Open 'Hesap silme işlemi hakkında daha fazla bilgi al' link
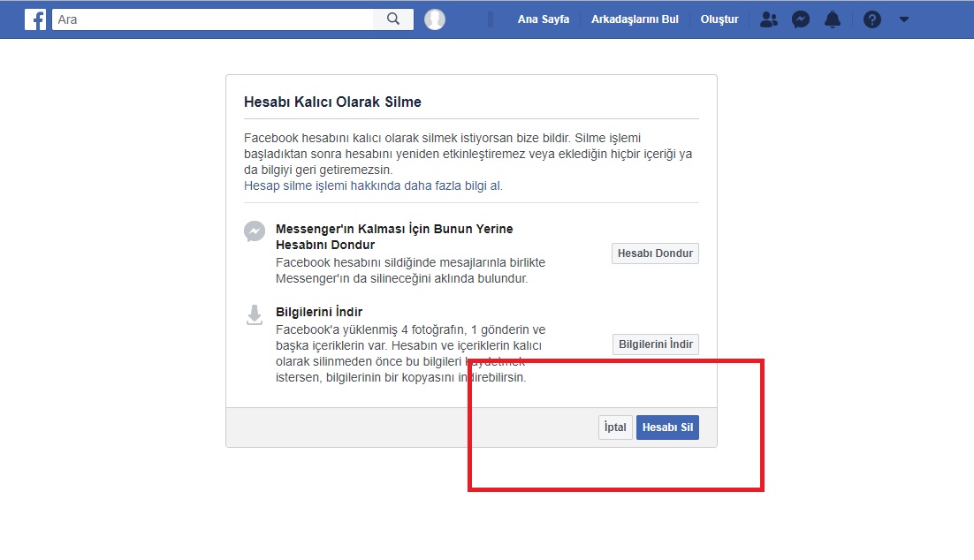Screen dimensions: 974x560 373,185
